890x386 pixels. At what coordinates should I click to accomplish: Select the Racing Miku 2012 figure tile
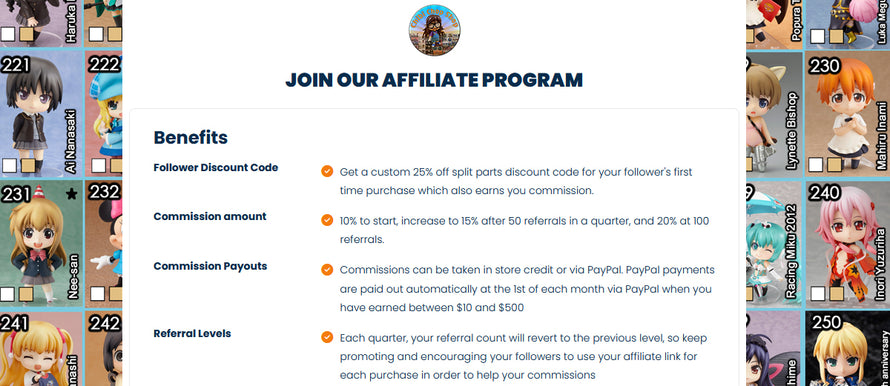coord(774,242)
